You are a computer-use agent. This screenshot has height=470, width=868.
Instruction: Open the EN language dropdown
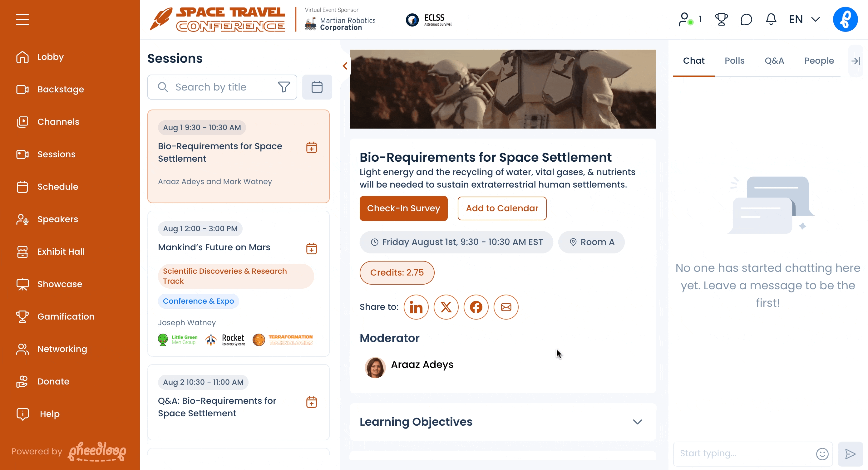pyautogui.click(x=804, y=19)
